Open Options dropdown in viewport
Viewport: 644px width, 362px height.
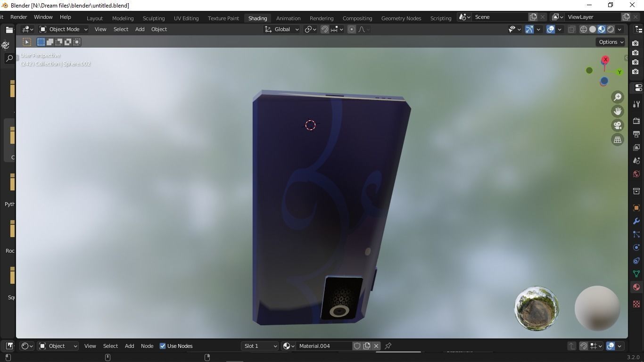coord(611,42)
